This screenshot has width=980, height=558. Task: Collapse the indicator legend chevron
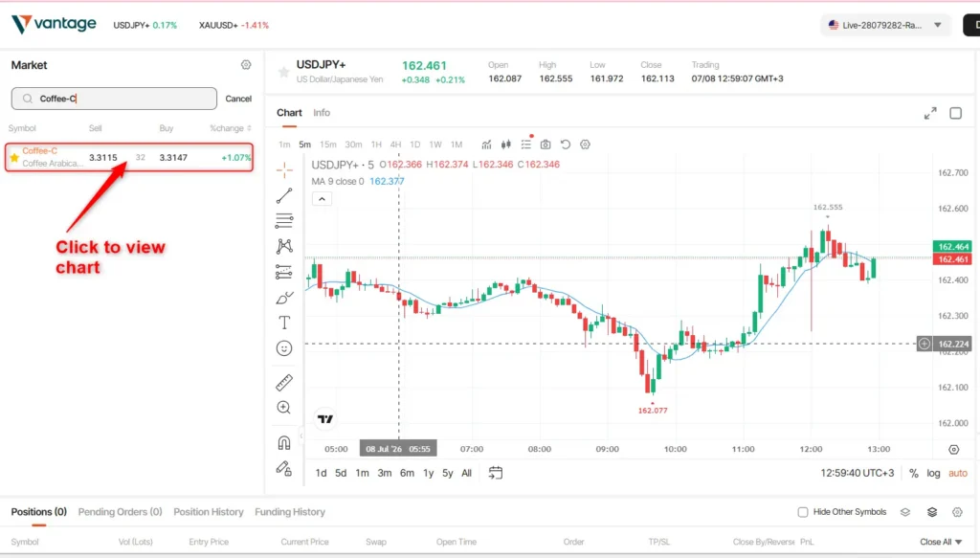coord(322,199)
